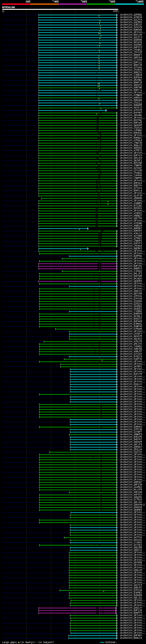Select the UniRef100_A3ANP6 label
Screen dimensions: 146x644
tap(131, 203)
